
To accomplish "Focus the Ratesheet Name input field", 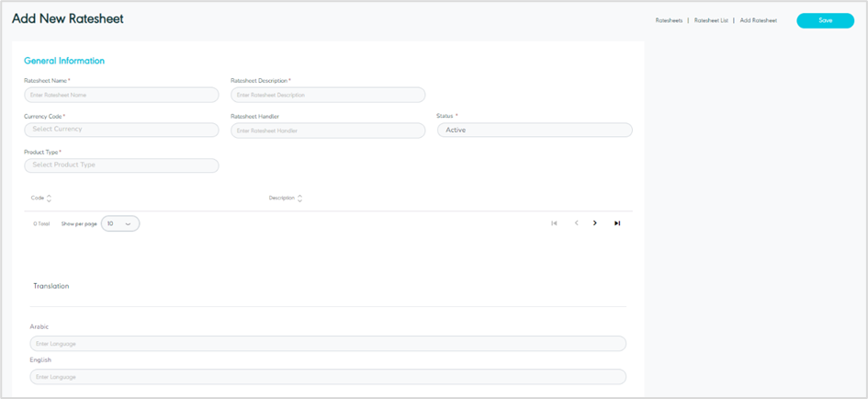I will tap(121, 95).
